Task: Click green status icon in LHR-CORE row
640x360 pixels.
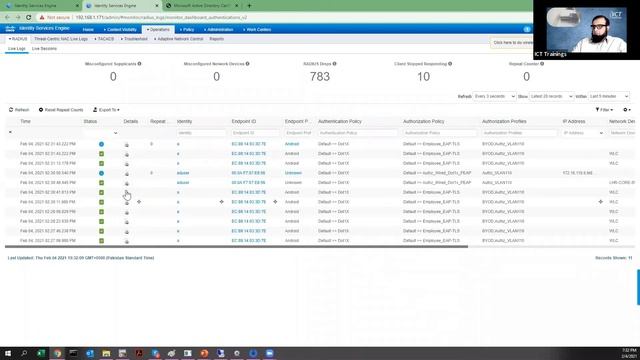Action: tap(101, 183)
